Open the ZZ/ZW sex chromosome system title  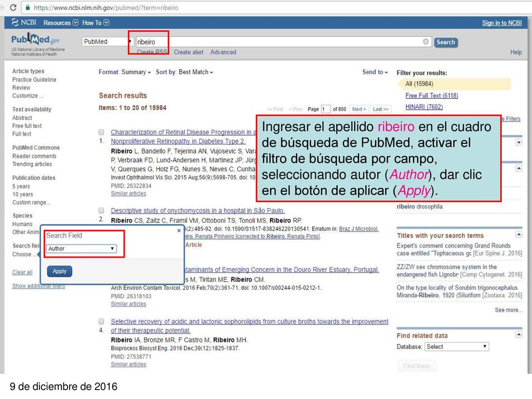(459, 271)
